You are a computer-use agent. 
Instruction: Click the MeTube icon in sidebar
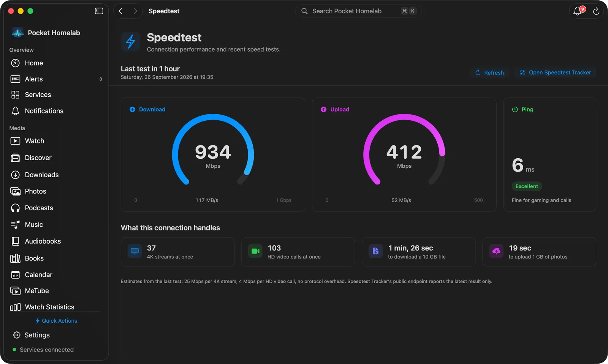[x=15, y=291]
